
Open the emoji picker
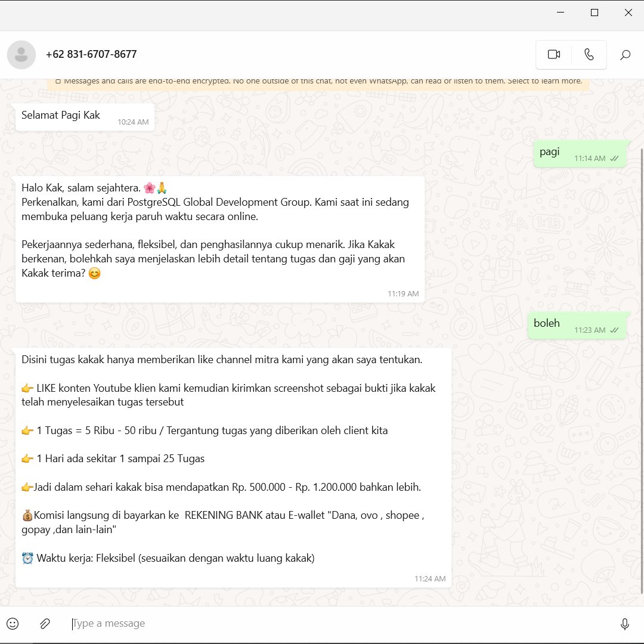pos(13,624)
